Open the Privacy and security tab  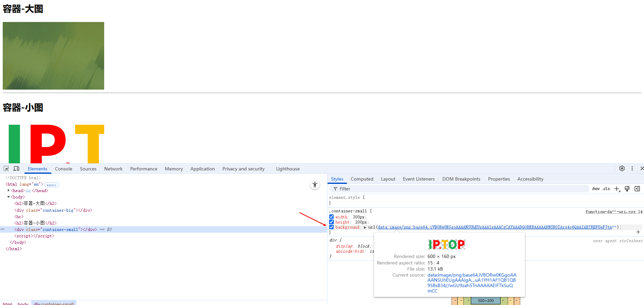[244, 169]
